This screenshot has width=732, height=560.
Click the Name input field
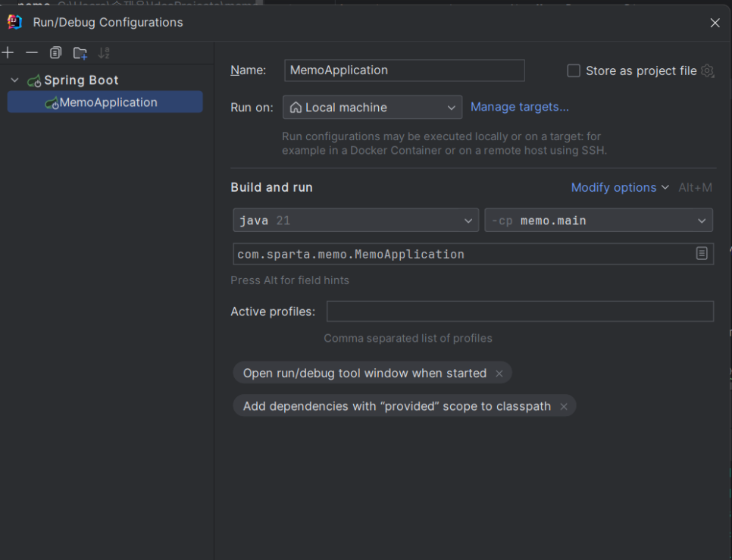(x=405, y=70)
